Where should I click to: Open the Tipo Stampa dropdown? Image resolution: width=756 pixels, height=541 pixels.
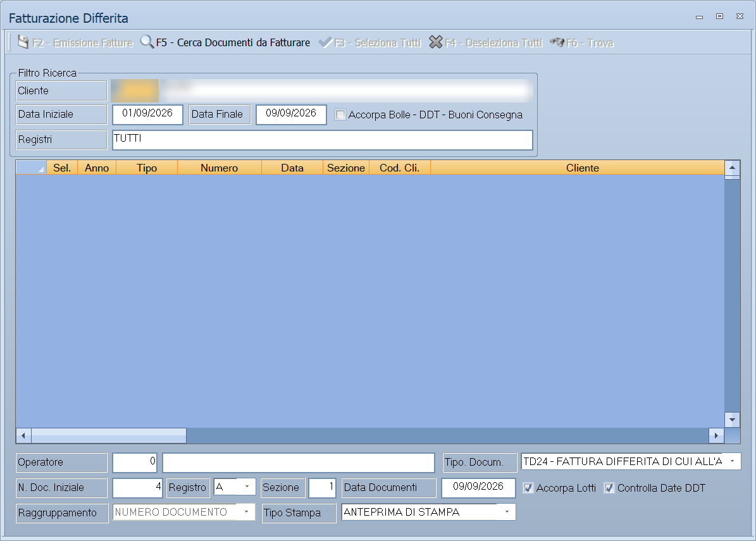(507, 512)
